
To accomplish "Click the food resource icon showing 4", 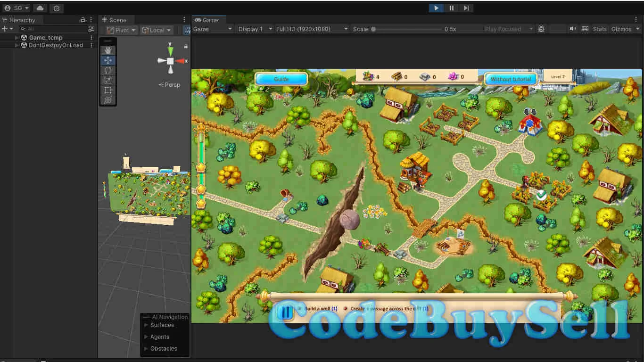I will pos(368,76).
